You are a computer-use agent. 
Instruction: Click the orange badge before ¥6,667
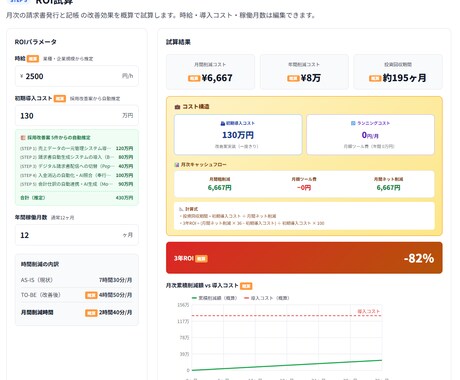coord(194,78)
